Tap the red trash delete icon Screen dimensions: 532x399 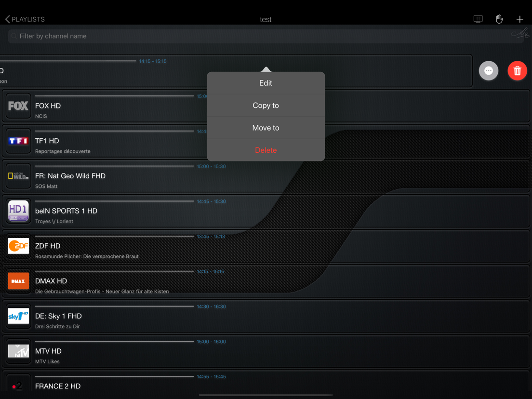tap(517, 70)
